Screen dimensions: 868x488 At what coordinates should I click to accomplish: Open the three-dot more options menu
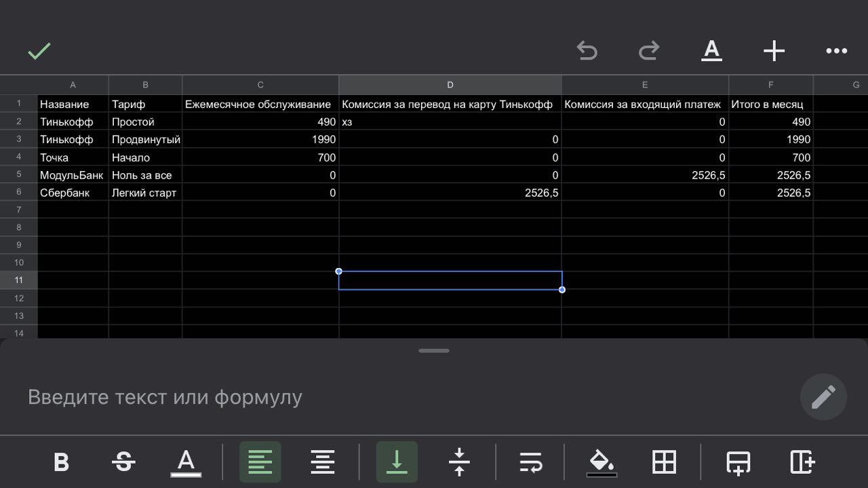(x=836, y=51)
